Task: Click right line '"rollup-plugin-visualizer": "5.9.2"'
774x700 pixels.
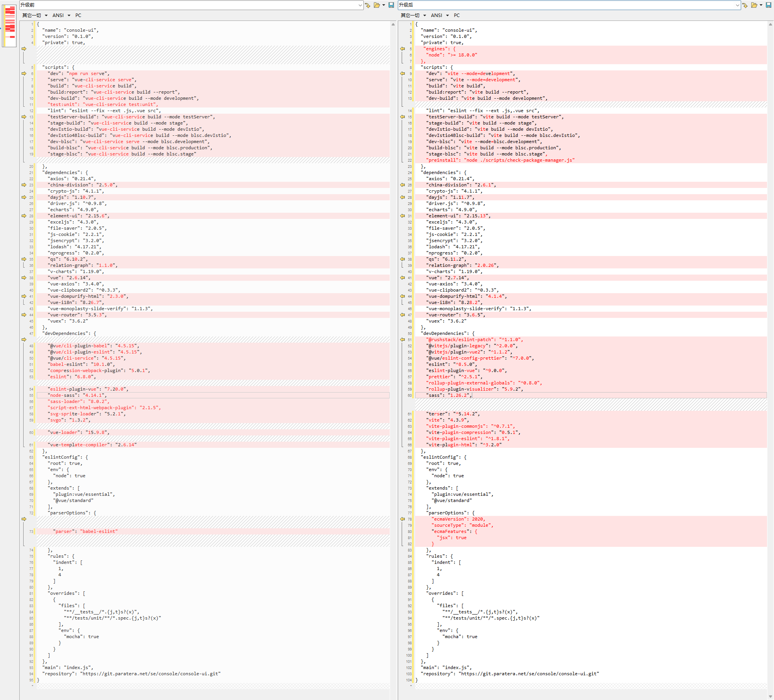Action: [475, 389]
